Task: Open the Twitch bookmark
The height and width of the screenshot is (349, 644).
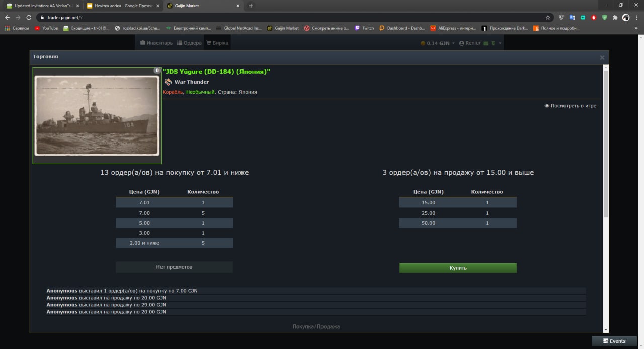Action: click(364, 28)
